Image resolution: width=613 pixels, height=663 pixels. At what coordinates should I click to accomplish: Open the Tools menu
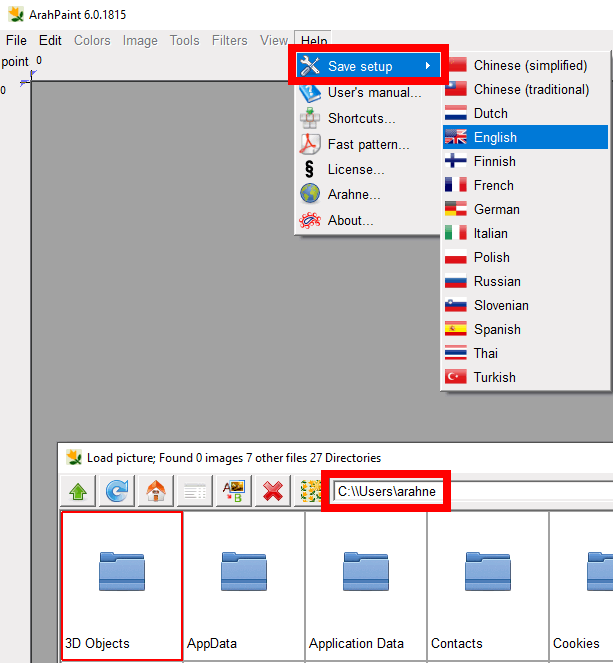(184, 41)
